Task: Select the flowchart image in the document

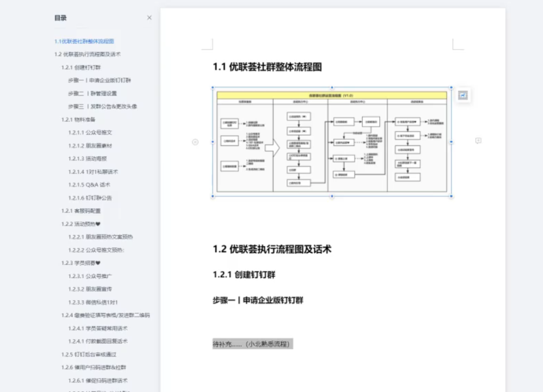Action: tap(332, 142)
